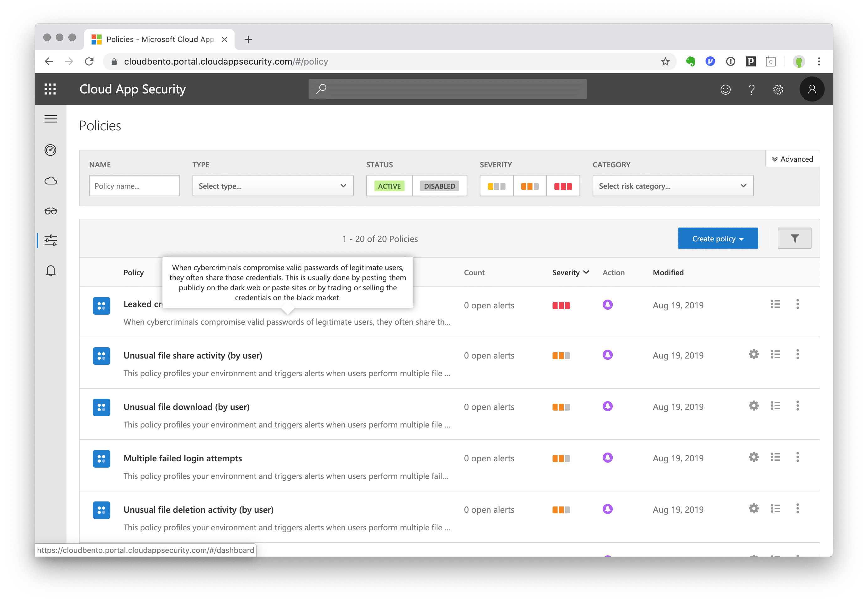Click the browser address bar URL
Image resolution: width=868 pixels, height=603 pixels.
(x=226, y=61)
